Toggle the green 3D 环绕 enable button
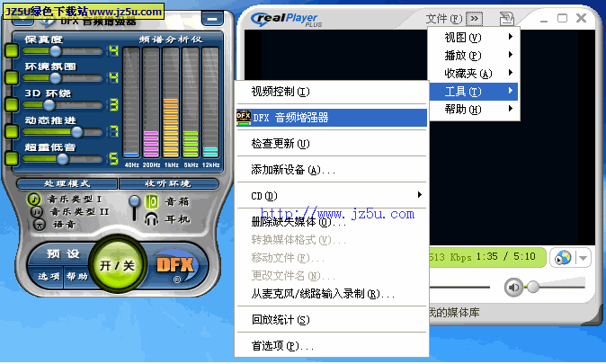This screenshot has width=606, height=364. pos(12,104)
